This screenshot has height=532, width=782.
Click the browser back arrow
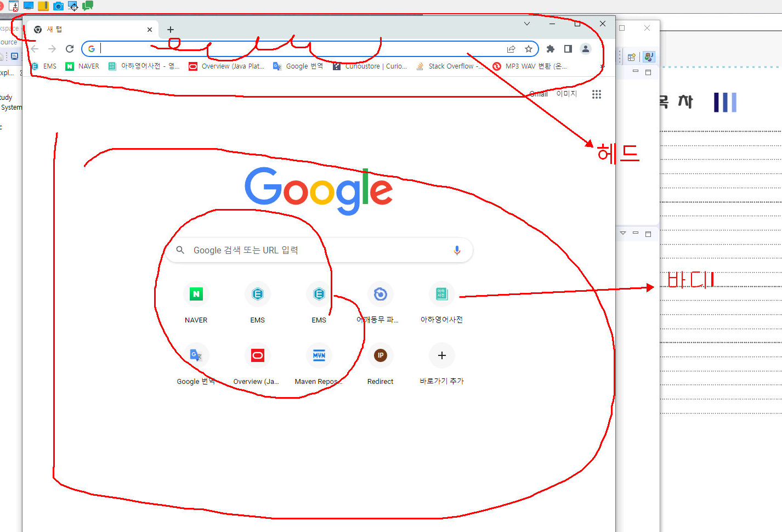[x=35, y=49]
